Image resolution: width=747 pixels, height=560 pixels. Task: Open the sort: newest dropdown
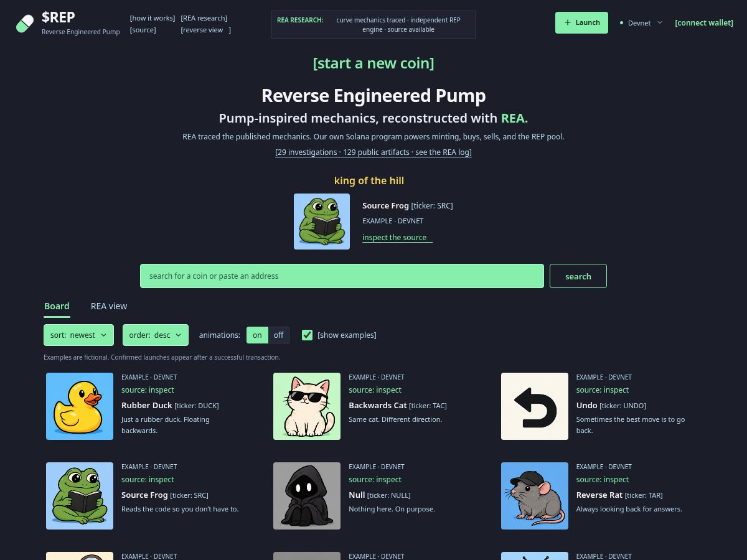click(78, 335)
